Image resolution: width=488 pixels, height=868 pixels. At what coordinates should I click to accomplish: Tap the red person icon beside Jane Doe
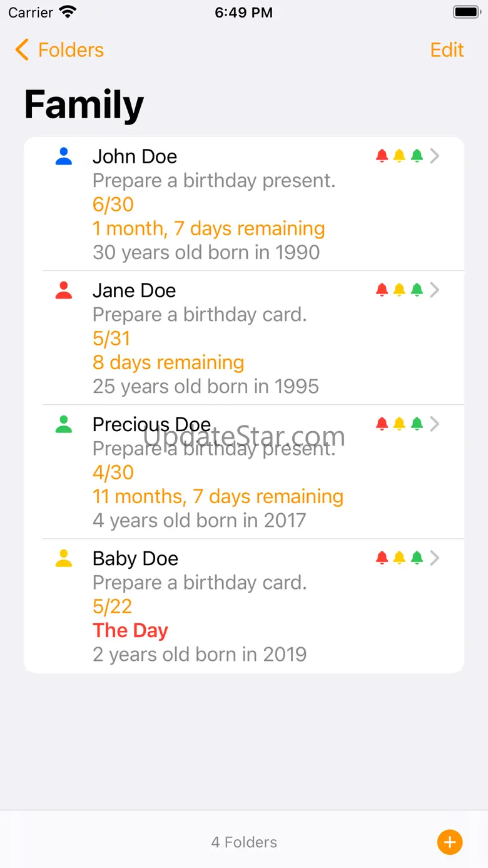[64, 290]
